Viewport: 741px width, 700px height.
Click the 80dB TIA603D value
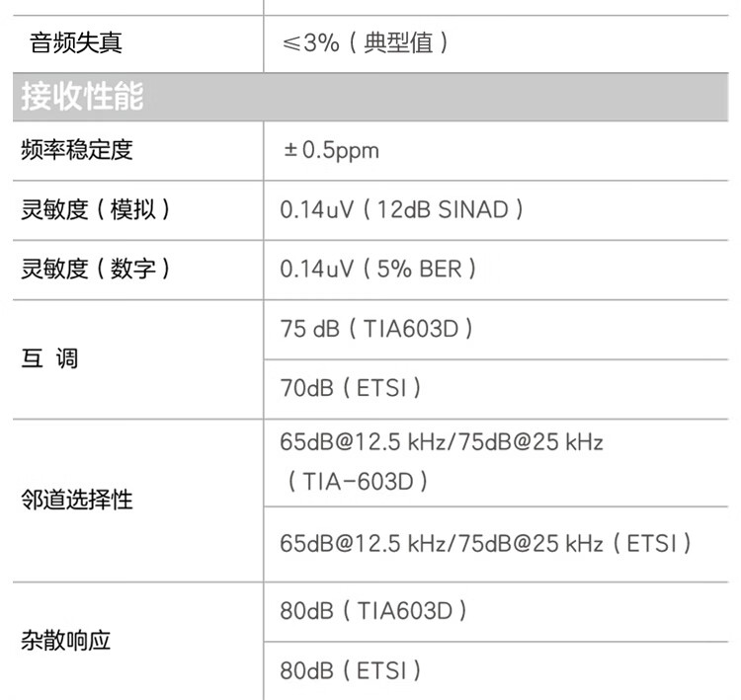[x=372, y=611]
